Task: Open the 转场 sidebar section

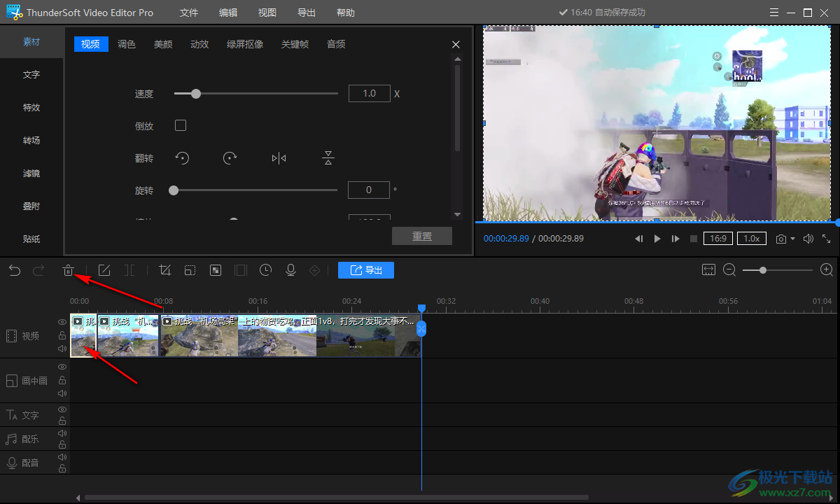Action: 31,141
